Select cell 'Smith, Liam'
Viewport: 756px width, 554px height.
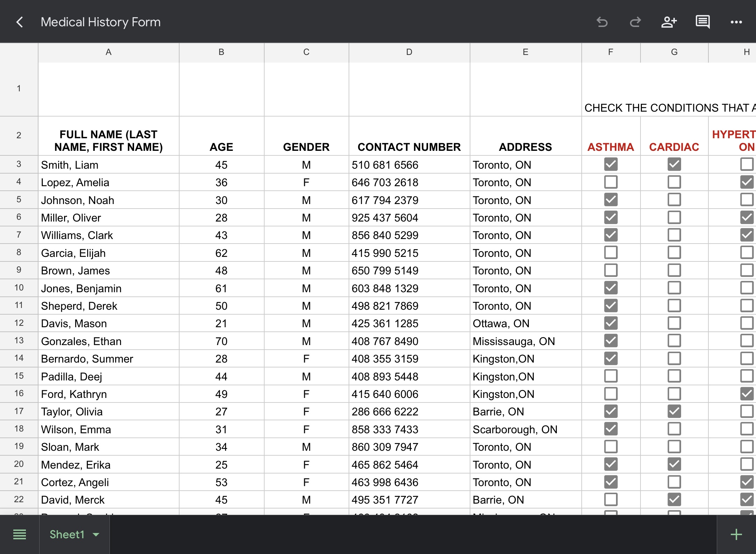[x=108, y=164]
